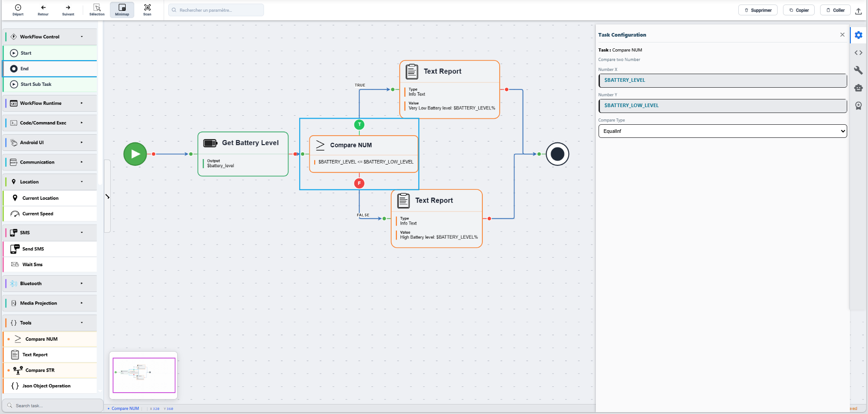Click the red False output marker

click(x=359, y=183)
